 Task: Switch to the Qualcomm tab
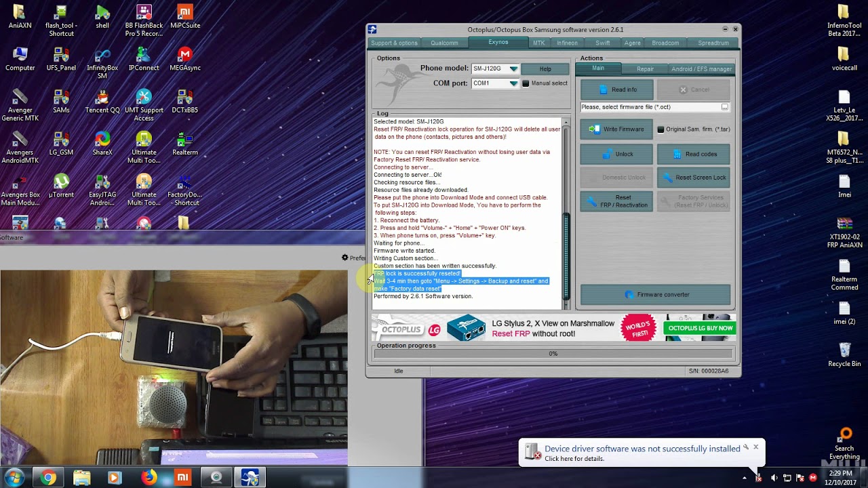(x=444, y=43)
